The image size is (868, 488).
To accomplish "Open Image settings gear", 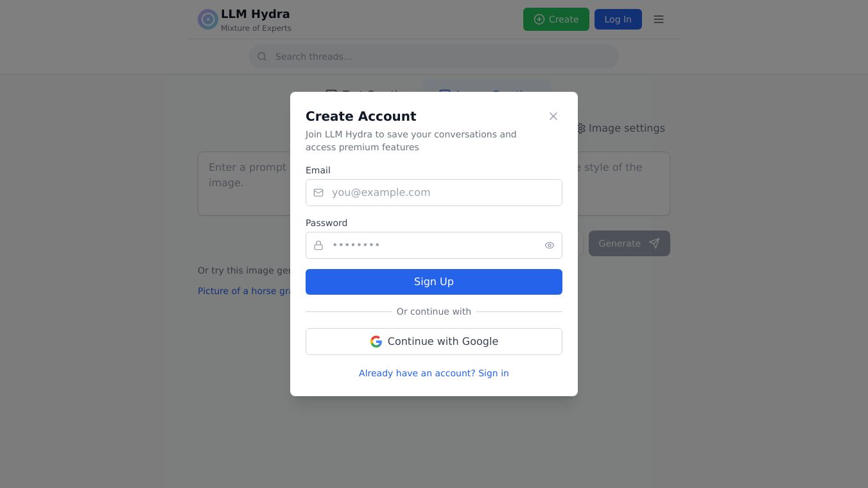I will [582, 128].
